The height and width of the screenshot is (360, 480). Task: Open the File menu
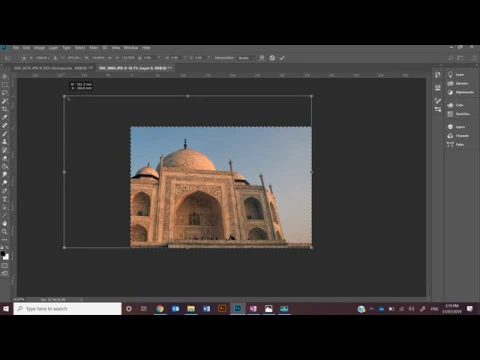[x=16, y=48]
